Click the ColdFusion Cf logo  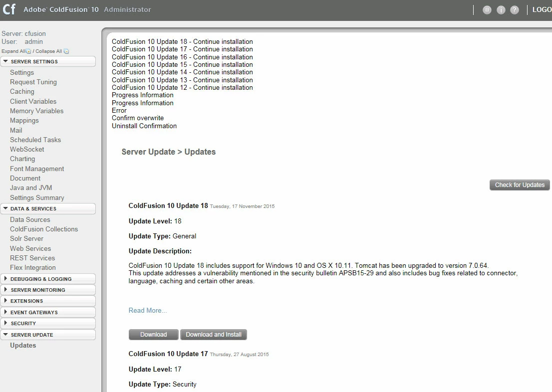click(9, 9)
